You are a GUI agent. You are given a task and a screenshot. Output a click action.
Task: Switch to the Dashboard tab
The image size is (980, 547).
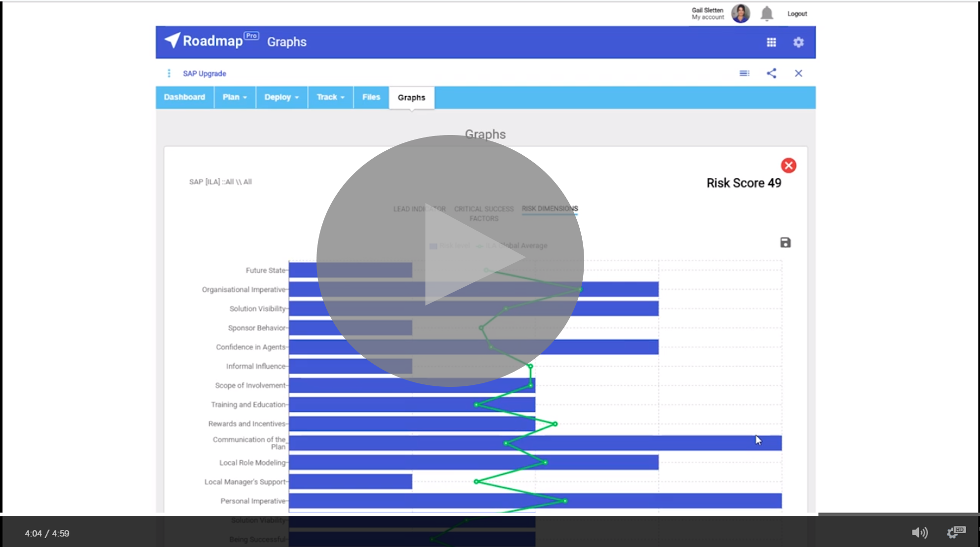click(184, 97)
